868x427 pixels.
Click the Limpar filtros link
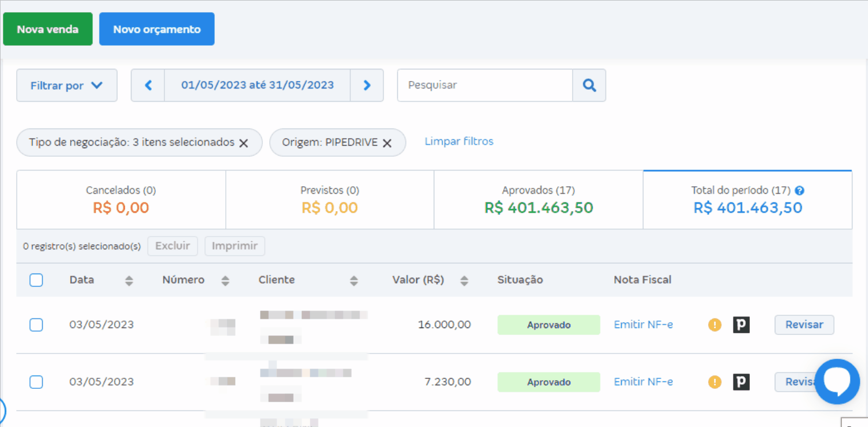459,141
